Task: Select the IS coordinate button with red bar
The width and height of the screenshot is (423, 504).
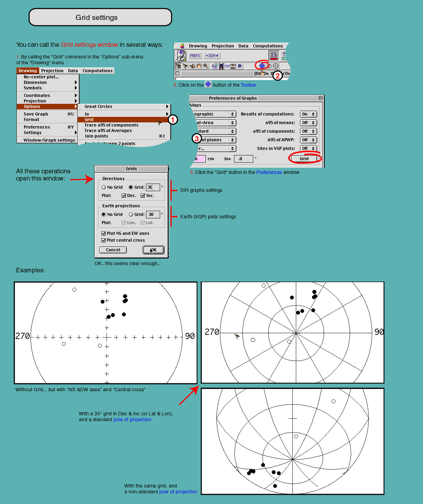Action: 274,55
